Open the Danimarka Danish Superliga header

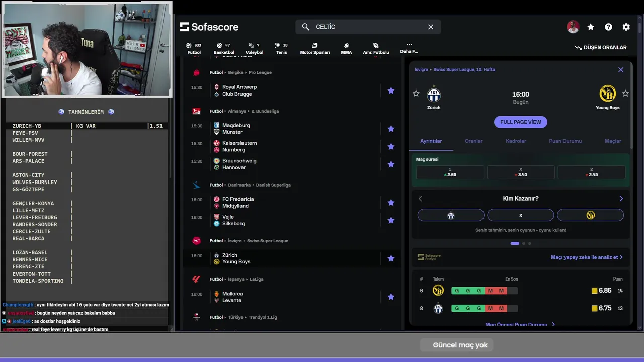(x=250, y=185)
